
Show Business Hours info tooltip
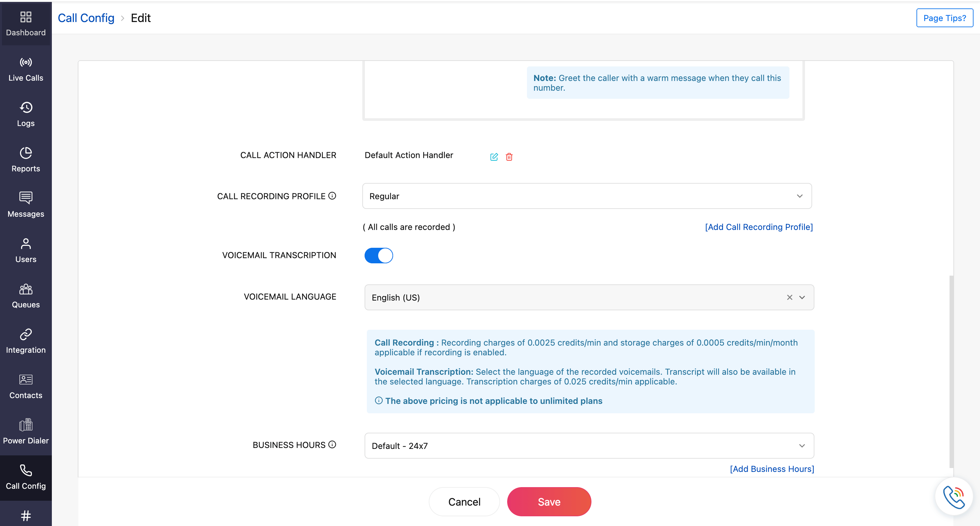(332, 444)
